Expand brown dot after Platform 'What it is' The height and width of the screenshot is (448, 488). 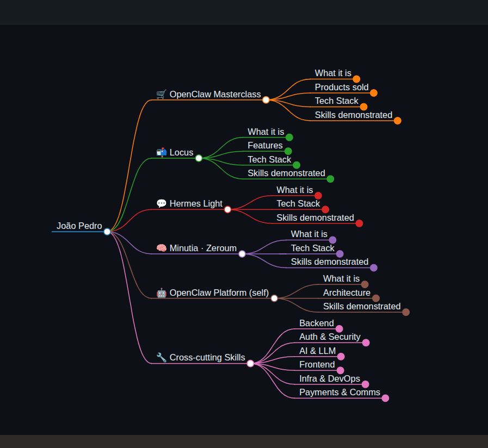[x=365, y=284]
